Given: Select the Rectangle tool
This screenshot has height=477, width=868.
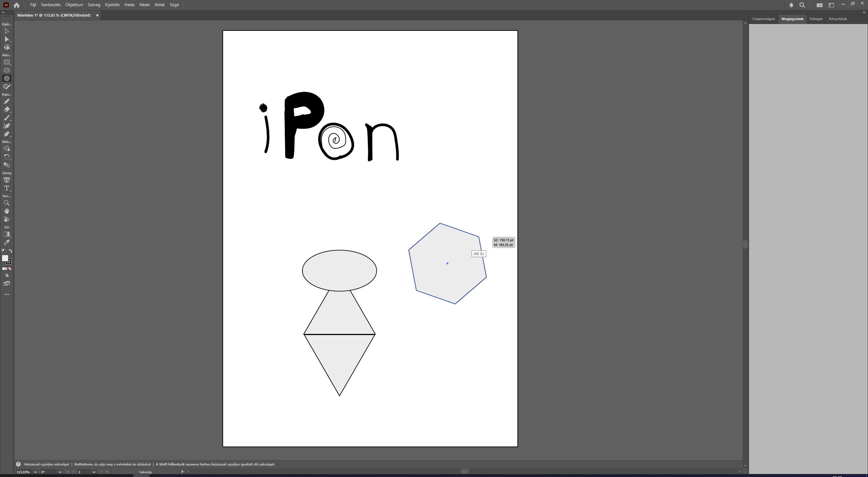Looking at the screenshot, I should point(6,62).
